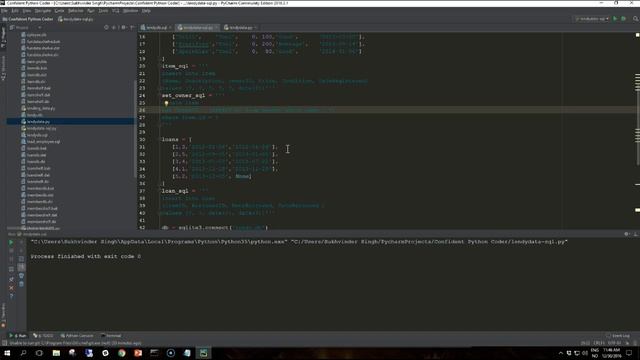Open Chrome from the taskbar

(x=122, y=353)
